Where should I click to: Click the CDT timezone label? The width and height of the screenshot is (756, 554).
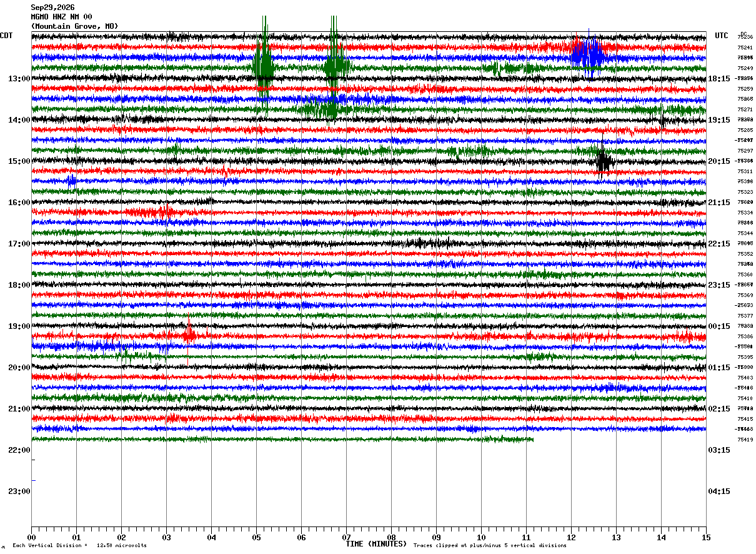tap(6, 36)
